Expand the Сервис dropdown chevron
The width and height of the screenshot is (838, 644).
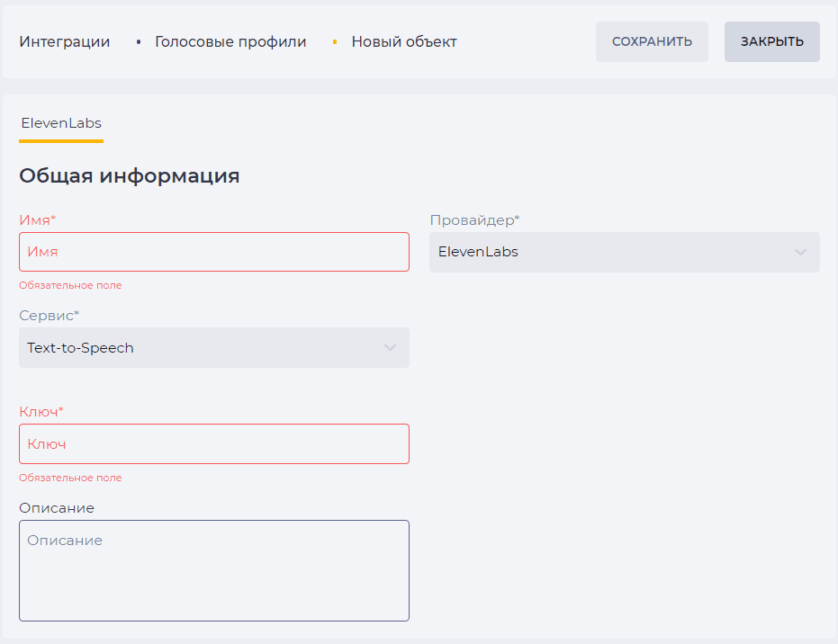(390, 347)
